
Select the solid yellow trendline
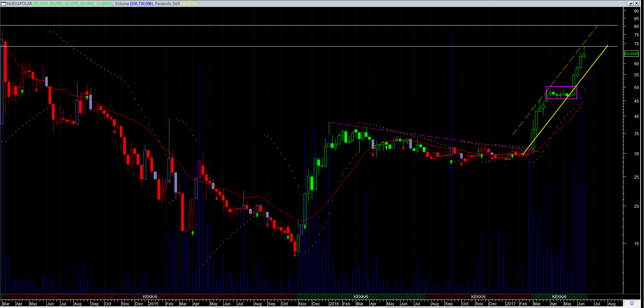click(565, 99)
